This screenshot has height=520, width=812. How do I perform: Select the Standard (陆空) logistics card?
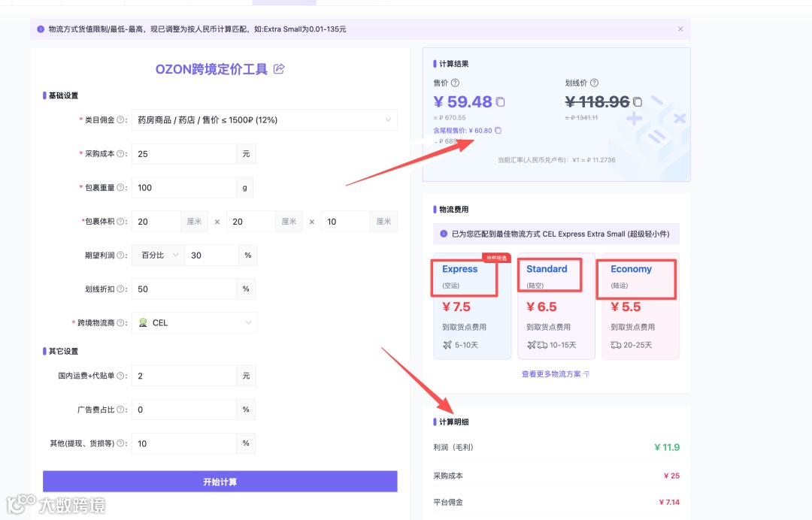(556, 307)
